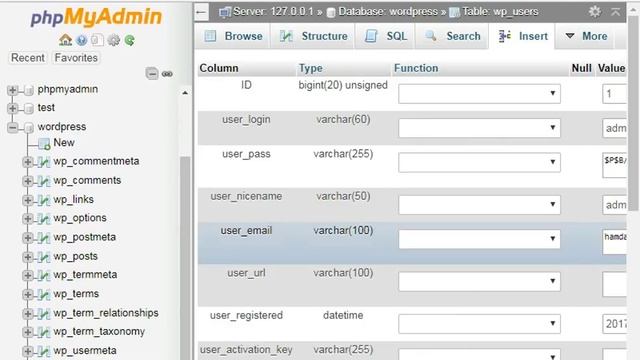Open Function dropdown for user_registered
The width and height of the screenshot is (640, 360).
pos(479,324)
